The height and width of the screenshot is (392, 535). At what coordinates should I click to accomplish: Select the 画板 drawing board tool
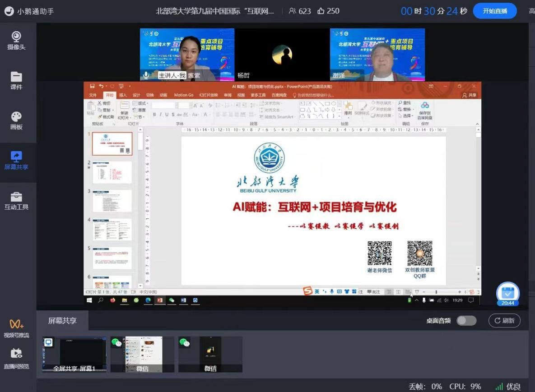click(x=16, y=120)
